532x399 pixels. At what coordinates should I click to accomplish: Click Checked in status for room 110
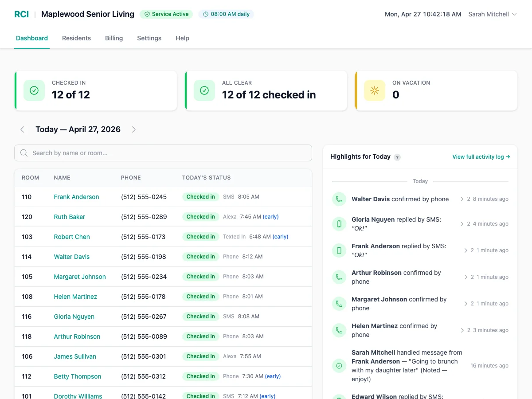tap(201, 197)
